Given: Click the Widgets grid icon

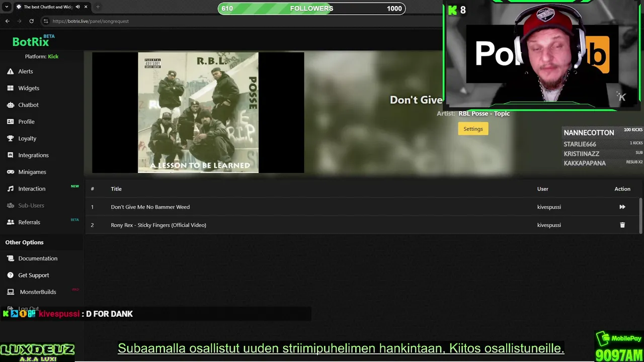Looking at the screenshot, I should click(10, 88).
